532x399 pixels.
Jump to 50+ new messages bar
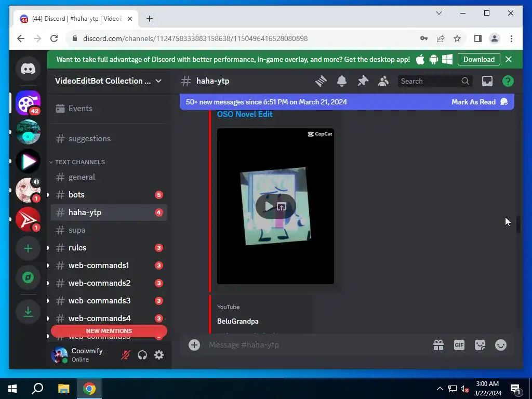point(267,102)
